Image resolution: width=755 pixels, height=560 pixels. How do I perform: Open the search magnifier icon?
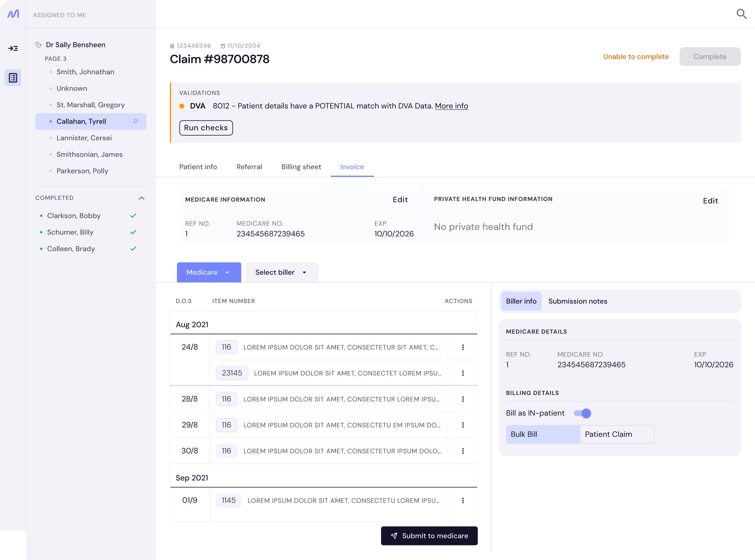741,14
